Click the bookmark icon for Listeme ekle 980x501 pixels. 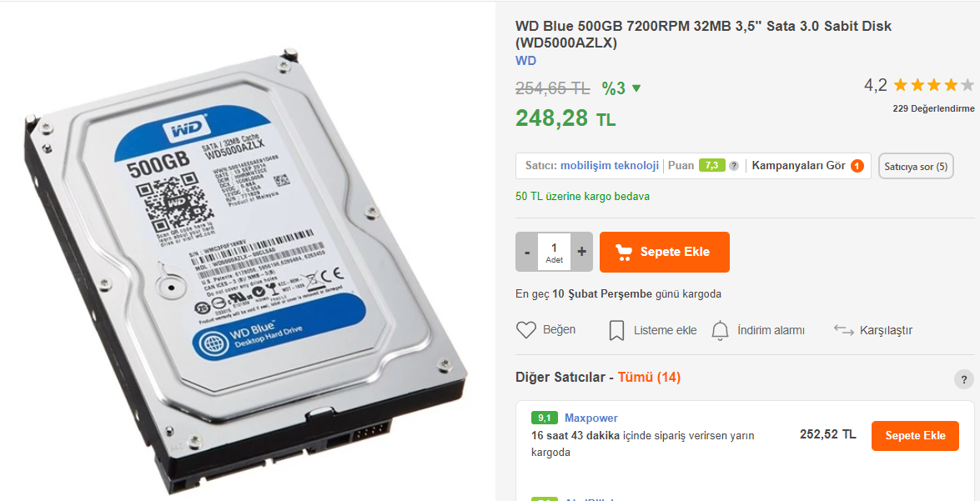coord(616,330)
